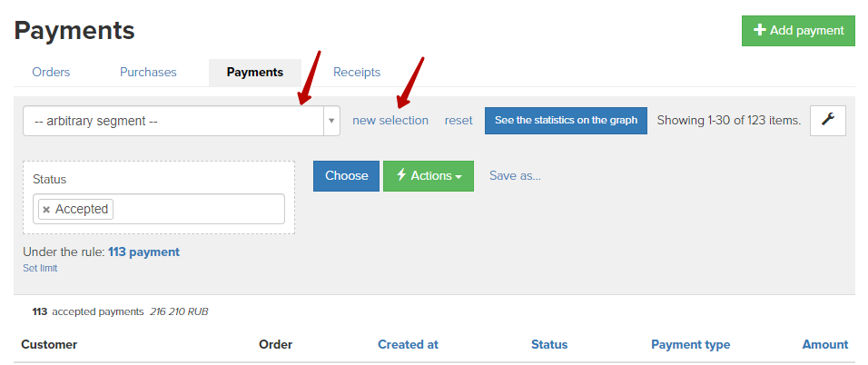Switch to the Orders tab
Screen dimensions: 868x365
pyautogui.click(x=51, y=72)
